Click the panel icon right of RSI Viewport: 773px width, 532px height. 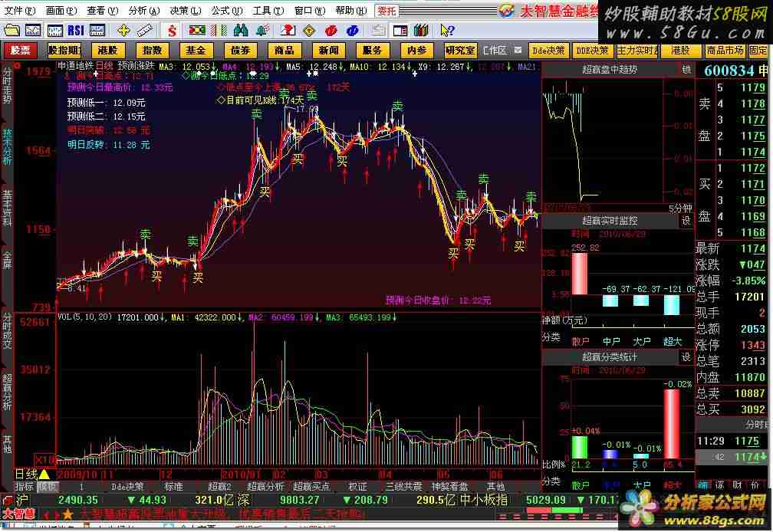[97, 31]
